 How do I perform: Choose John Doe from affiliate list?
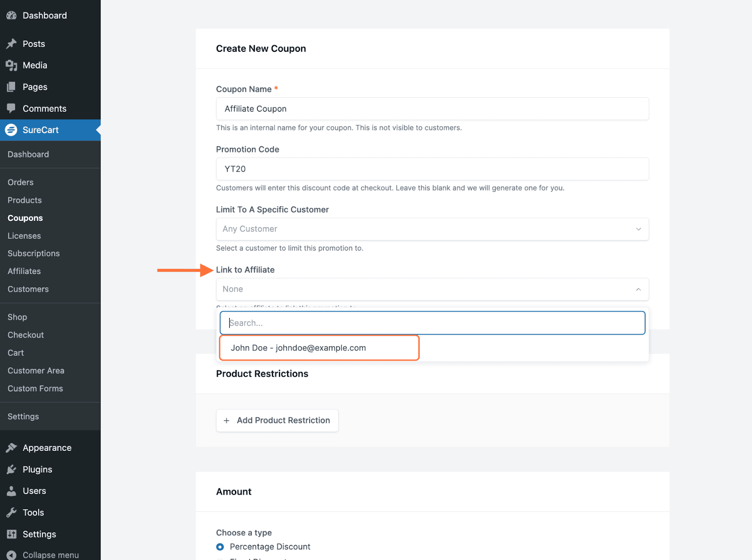298,348
